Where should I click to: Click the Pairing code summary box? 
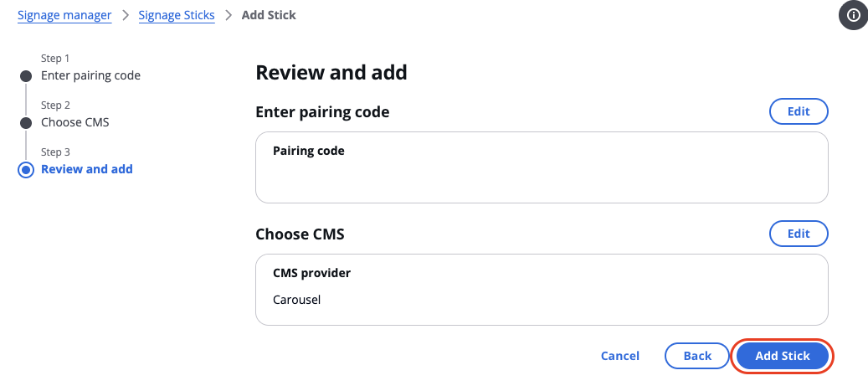(x=542, y=167)
